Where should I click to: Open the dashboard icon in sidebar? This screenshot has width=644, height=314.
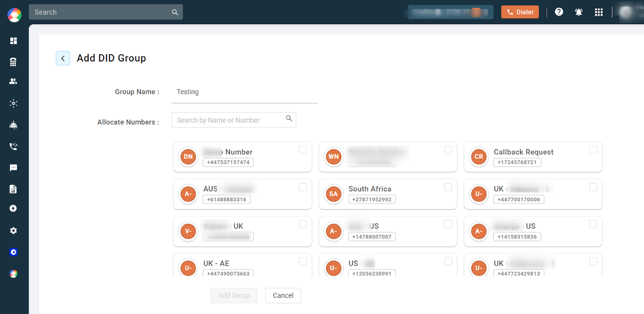pos(13,41)
